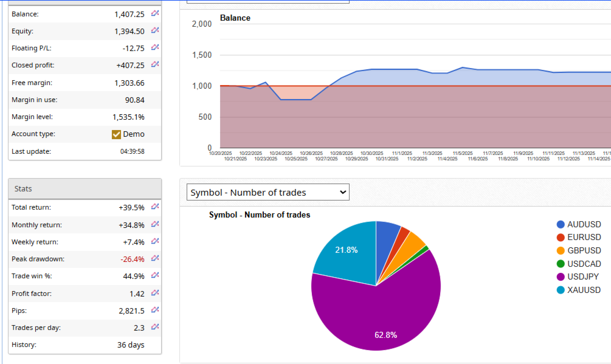Show the Floating P/L chart icon
The image size is (611, 364).
155,47
